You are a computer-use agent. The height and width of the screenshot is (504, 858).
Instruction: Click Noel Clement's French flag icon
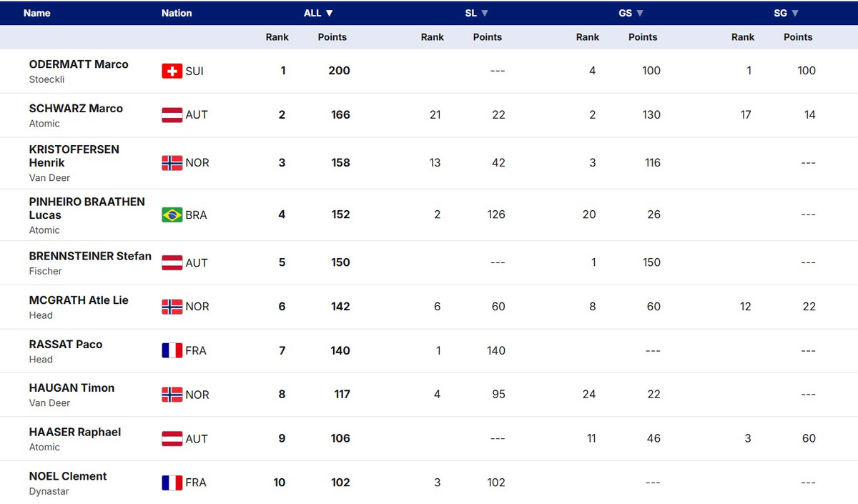coord(172,483)
